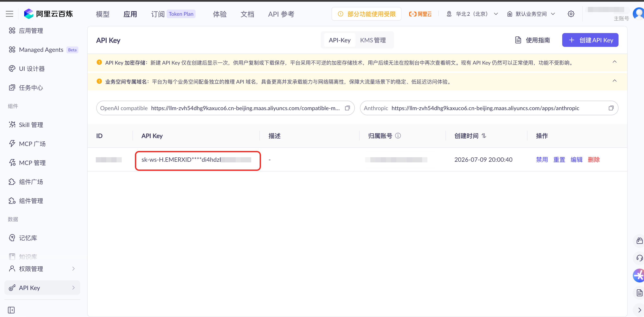Click the 阿里云百炼 logo

coord(49,14)
